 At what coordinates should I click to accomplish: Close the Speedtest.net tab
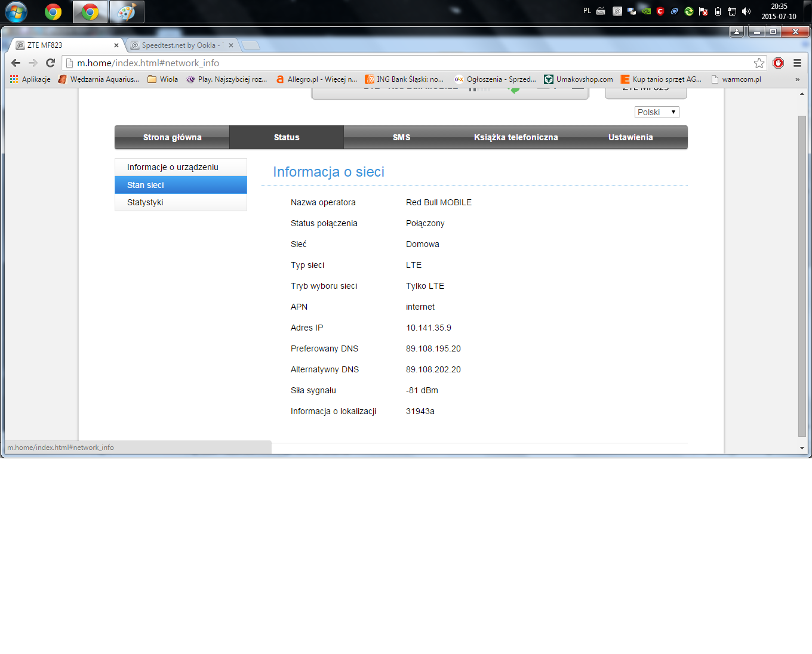pyautogui.click(x=231, y=45)
